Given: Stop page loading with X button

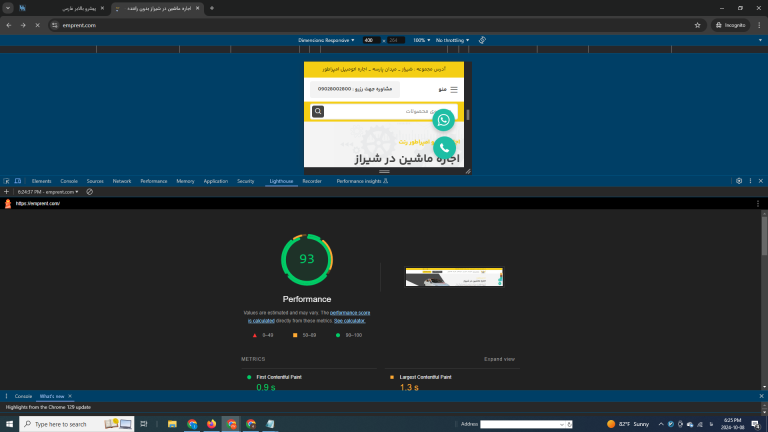Looking at the screenshot, I should 37,25.
